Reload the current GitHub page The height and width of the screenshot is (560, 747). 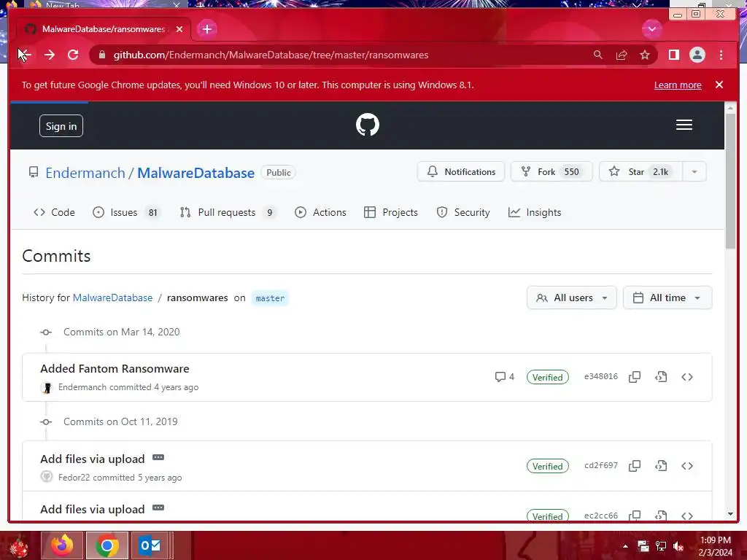(73, 55)
